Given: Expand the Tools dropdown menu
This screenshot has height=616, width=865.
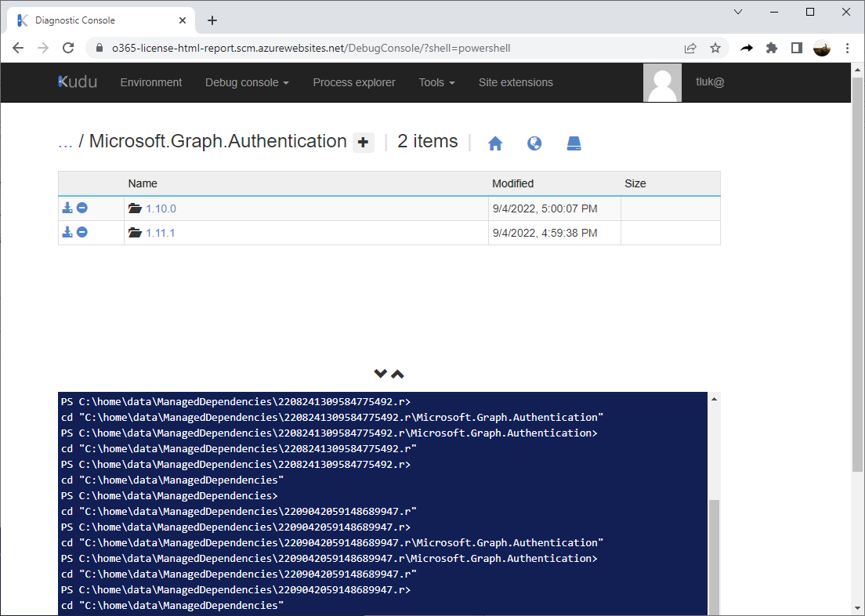Looking at the screenshot, I should point(437,82).
